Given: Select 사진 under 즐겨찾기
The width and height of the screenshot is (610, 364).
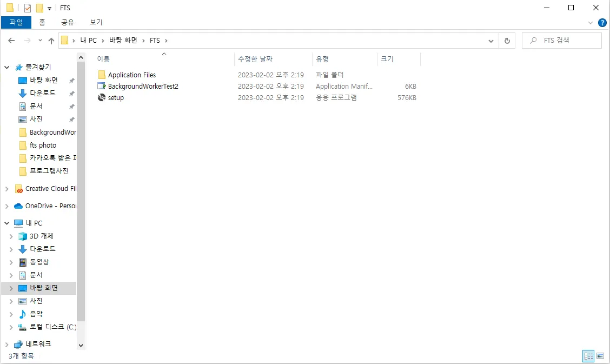Looking at the screenshot, I should click(x=36, y=119).
